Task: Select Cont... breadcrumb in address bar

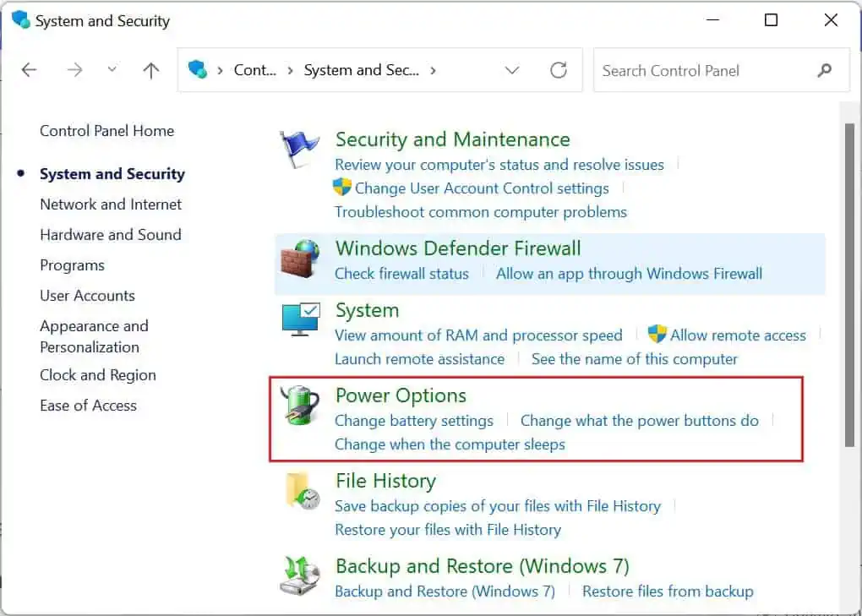Action: point(255,70)
